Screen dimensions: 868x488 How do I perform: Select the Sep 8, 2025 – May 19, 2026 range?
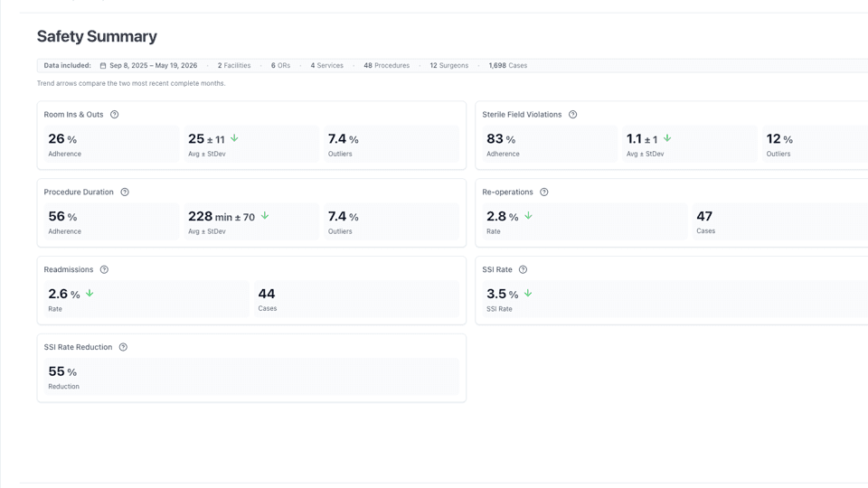pos(154,65)
